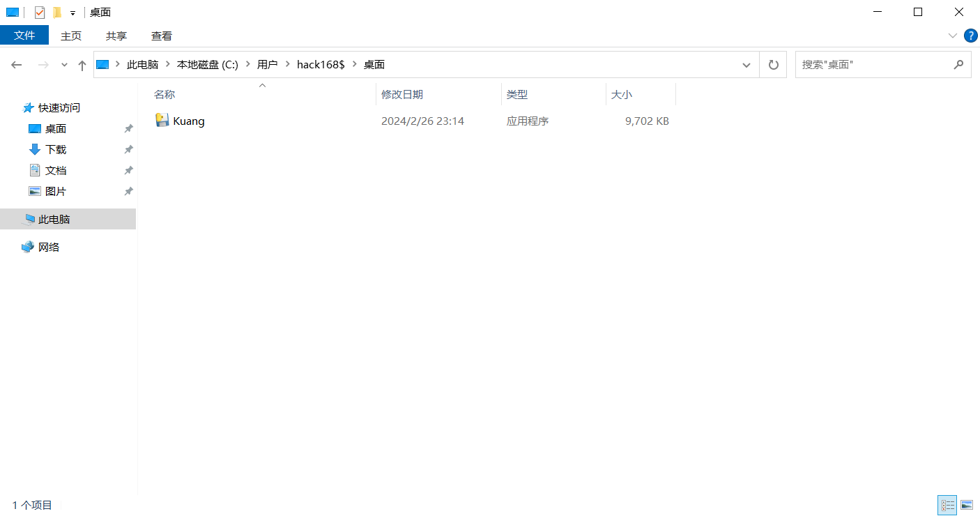Launch the Kuang application

(186, 121)
